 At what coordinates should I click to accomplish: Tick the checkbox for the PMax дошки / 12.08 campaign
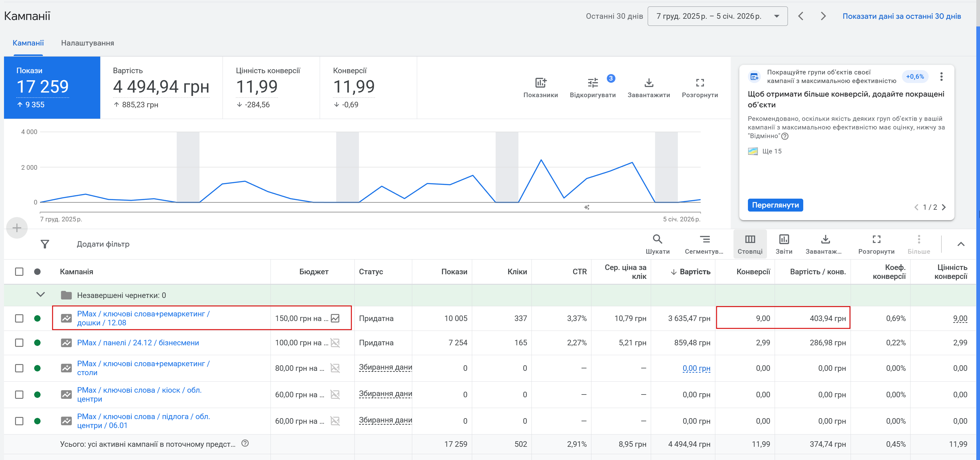tap(19, 319)
